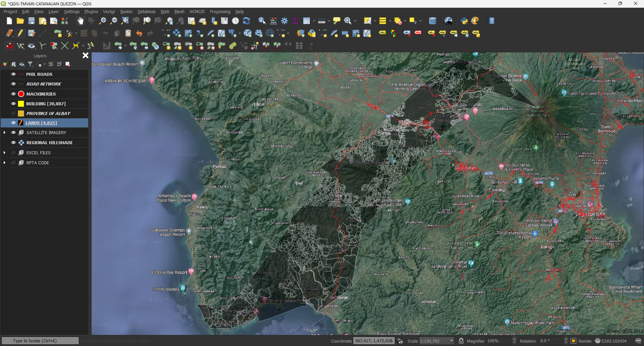Toggle editing with the pencil icon
The width and height of the screenshot is (644, 346).
tap(20, 33)
